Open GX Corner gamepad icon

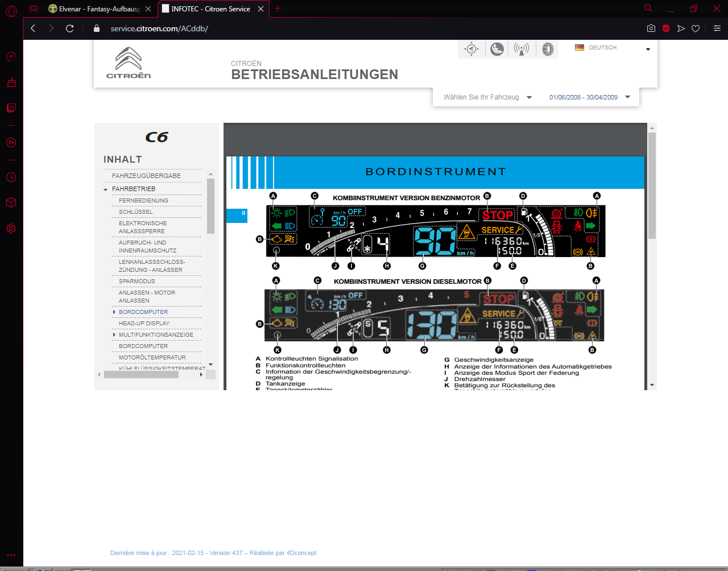pyautogui.click(x=34, y=9)
